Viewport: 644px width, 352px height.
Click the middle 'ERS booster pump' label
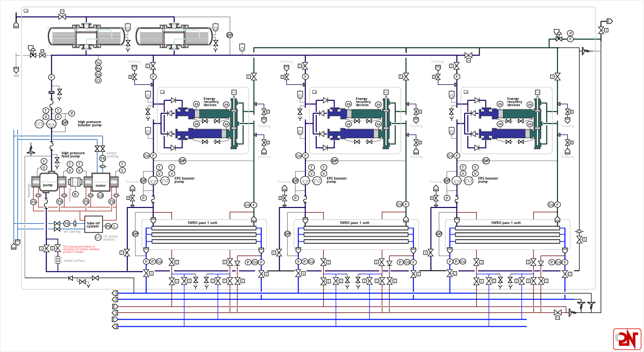click(337, 180)
